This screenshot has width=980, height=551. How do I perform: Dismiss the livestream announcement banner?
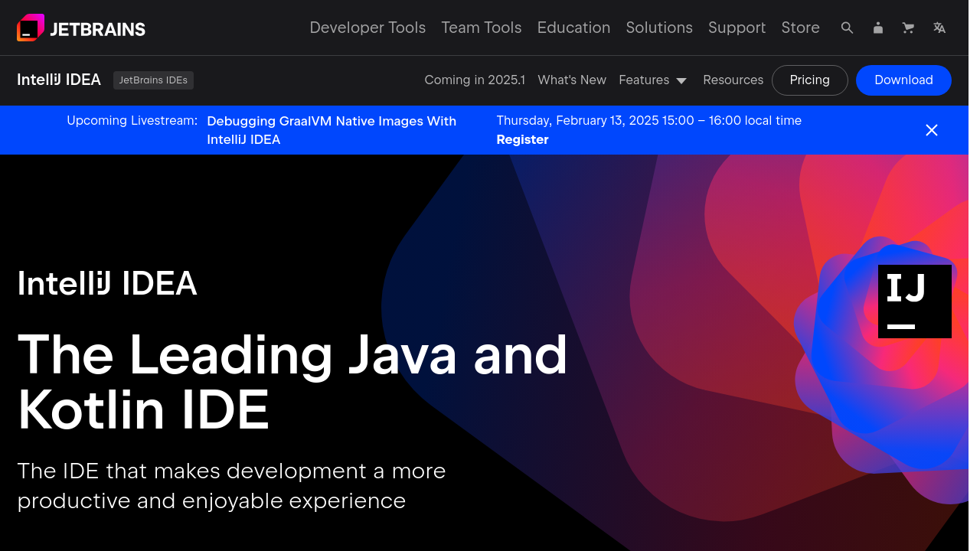pyautogui.click(x=931, y=130)
